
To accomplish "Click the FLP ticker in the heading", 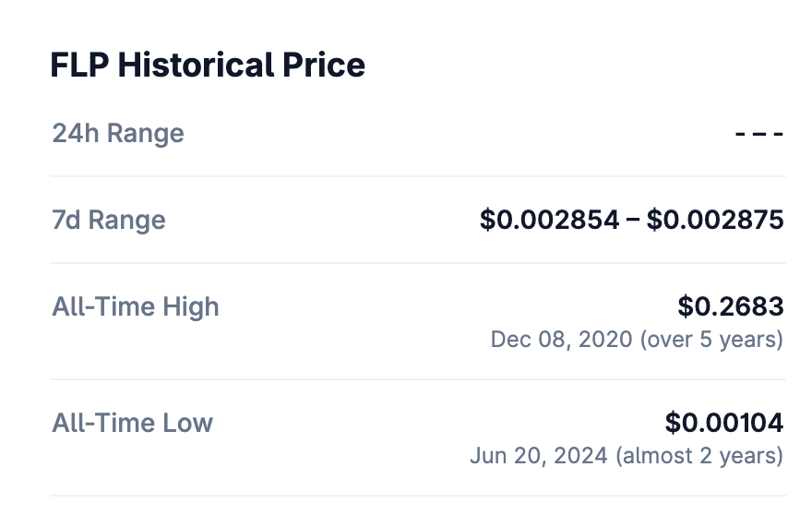I will 79,66.
